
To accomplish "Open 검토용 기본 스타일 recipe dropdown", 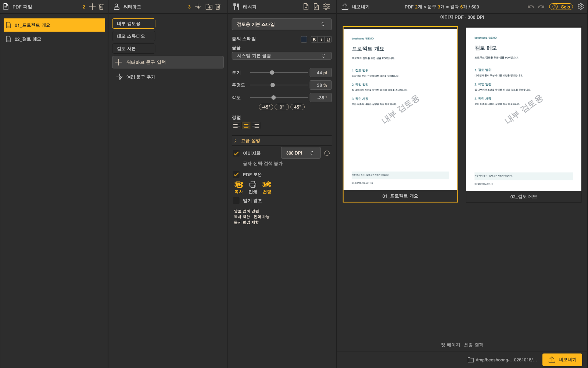I will tap(282, 24).
